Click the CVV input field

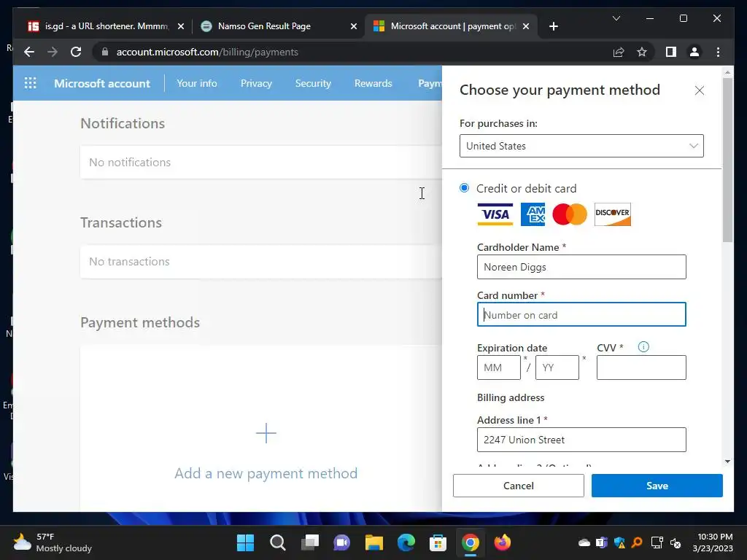click(641, 367)
